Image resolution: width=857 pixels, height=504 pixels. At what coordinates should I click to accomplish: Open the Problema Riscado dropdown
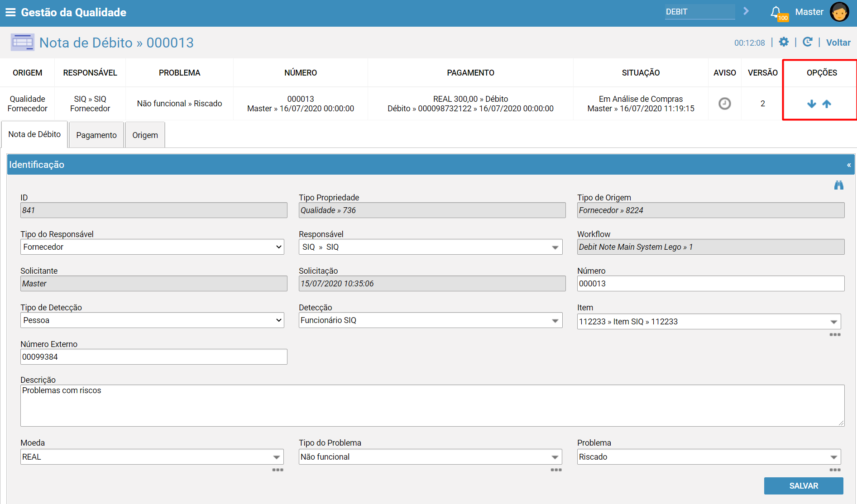coord(709,457)
